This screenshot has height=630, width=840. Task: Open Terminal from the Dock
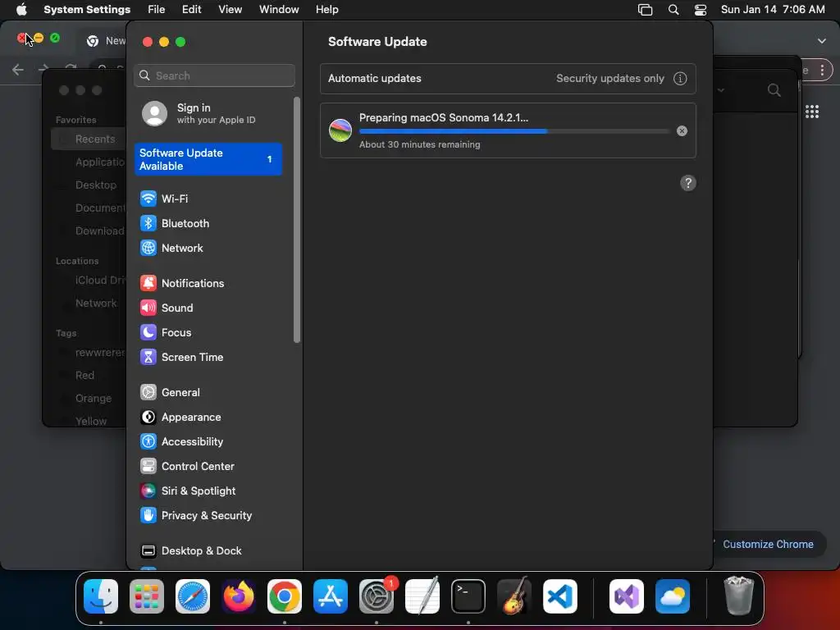click(468, 596)
